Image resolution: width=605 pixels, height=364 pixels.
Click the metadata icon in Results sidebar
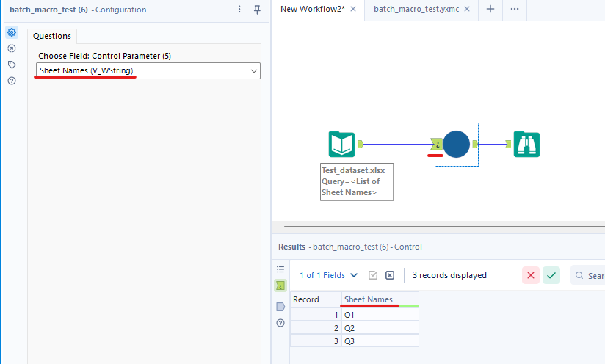click(280, 307)
